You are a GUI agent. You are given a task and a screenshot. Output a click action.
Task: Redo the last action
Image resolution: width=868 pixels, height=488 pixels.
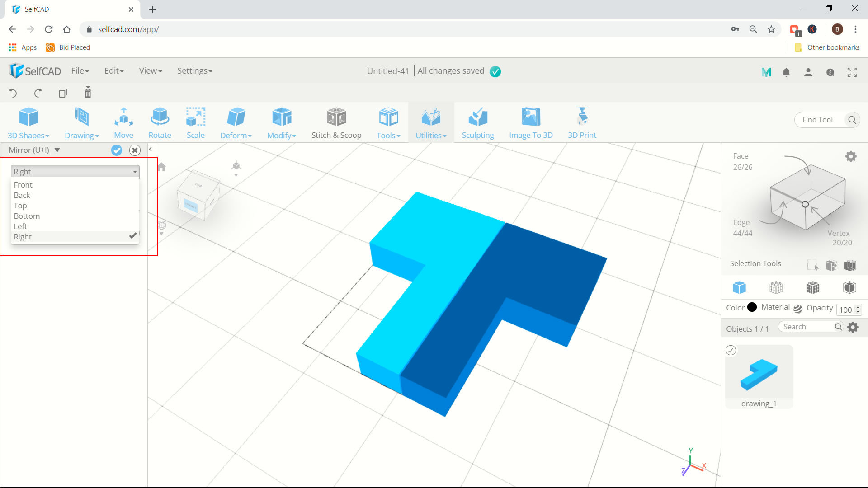pos(38,93)
